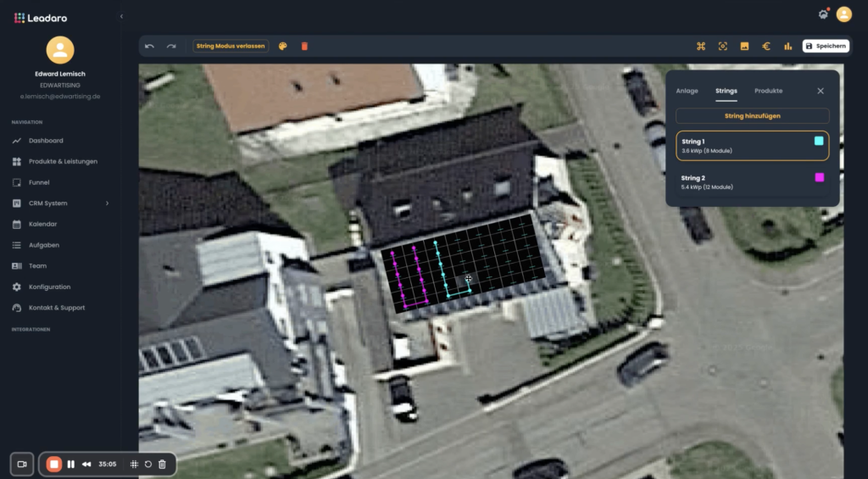Click the grid dots icon in recorder bar

pyautogui.click(x=134, y=464)
